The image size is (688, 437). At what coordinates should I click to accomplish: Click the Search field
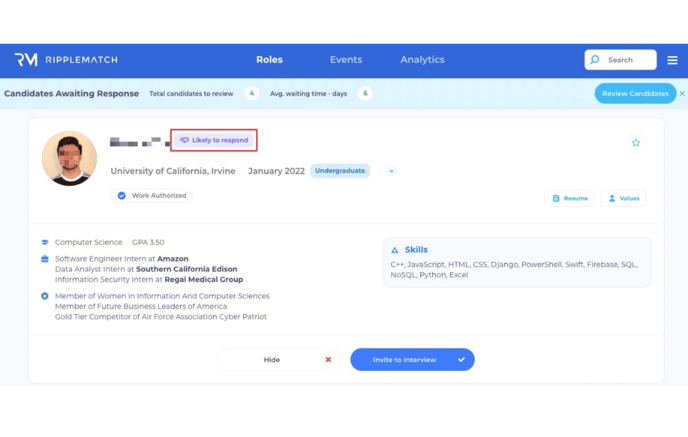point(620,60)
